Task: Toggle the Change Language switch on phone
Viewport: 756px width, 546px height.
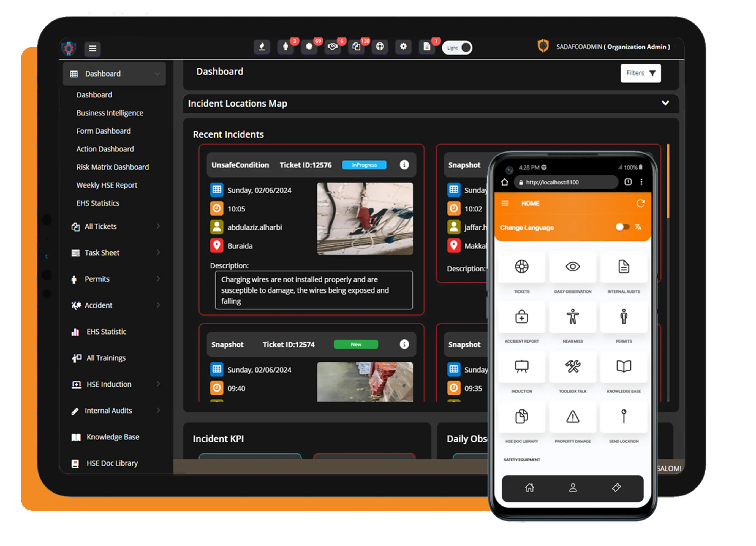Action: 622,227
